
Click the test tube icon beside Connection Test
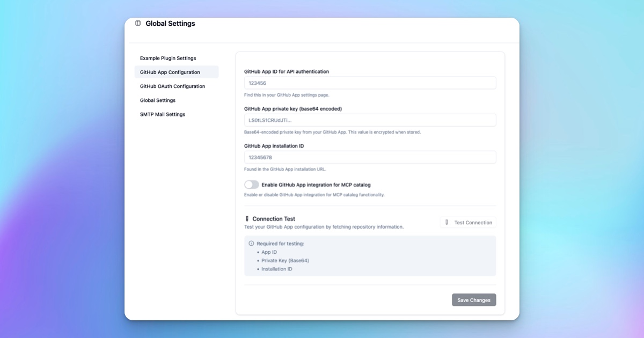tap(247, 219)
